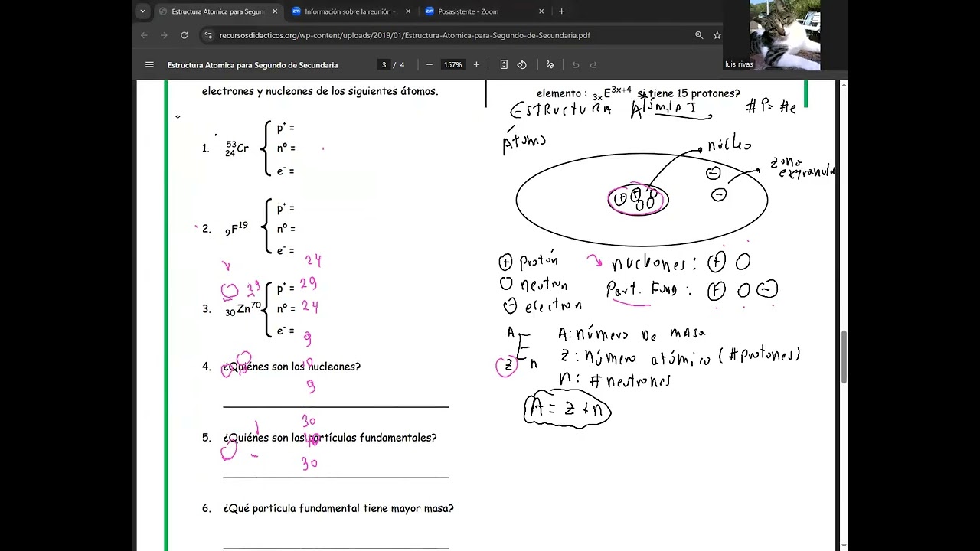
Task: Click the vertical scrollbar thumb of the PDF
Action: point(844,357)
